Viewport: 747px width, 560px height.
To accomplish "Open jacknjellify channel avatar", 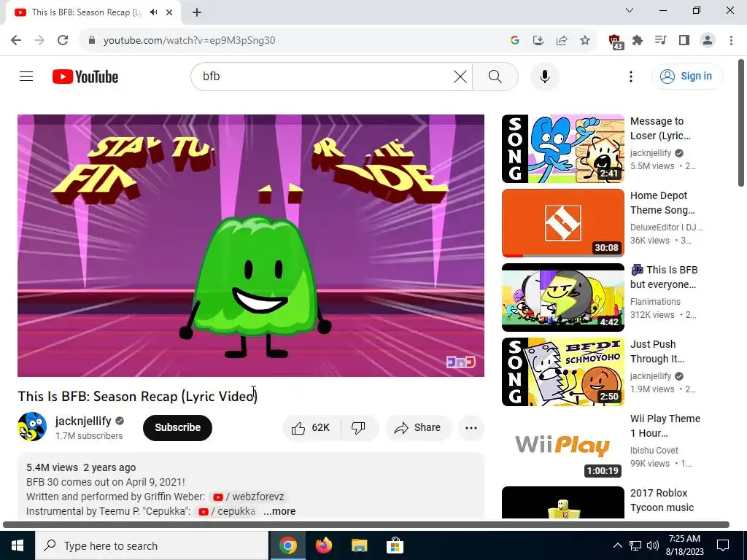I will (x=32, y=427).
